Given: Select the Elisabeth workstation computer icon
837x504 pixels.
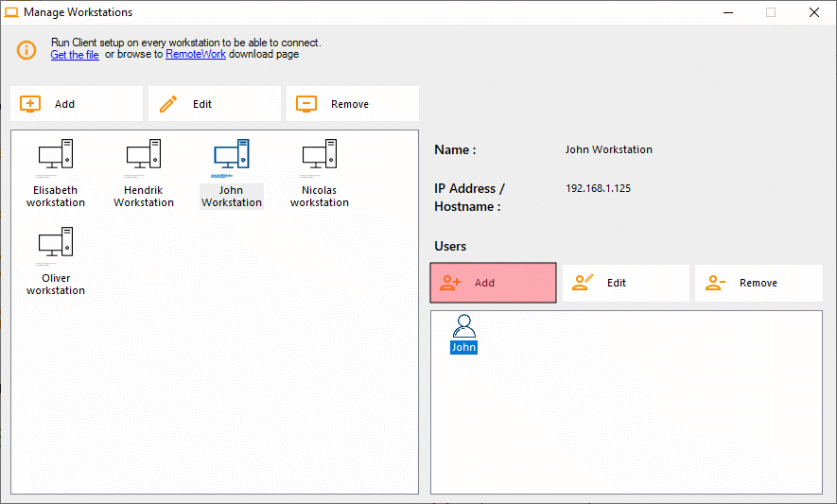Looking at the screenshot, I should pyautogui.click(x=56, y=154).
